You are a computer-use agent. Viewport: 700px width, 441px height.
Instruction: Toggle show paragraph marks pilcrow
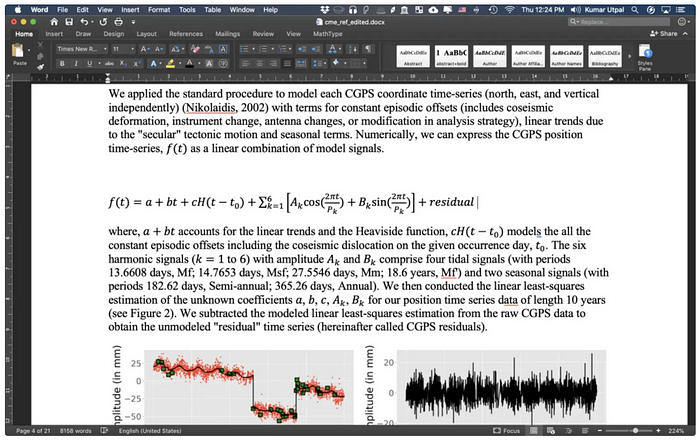367,49
